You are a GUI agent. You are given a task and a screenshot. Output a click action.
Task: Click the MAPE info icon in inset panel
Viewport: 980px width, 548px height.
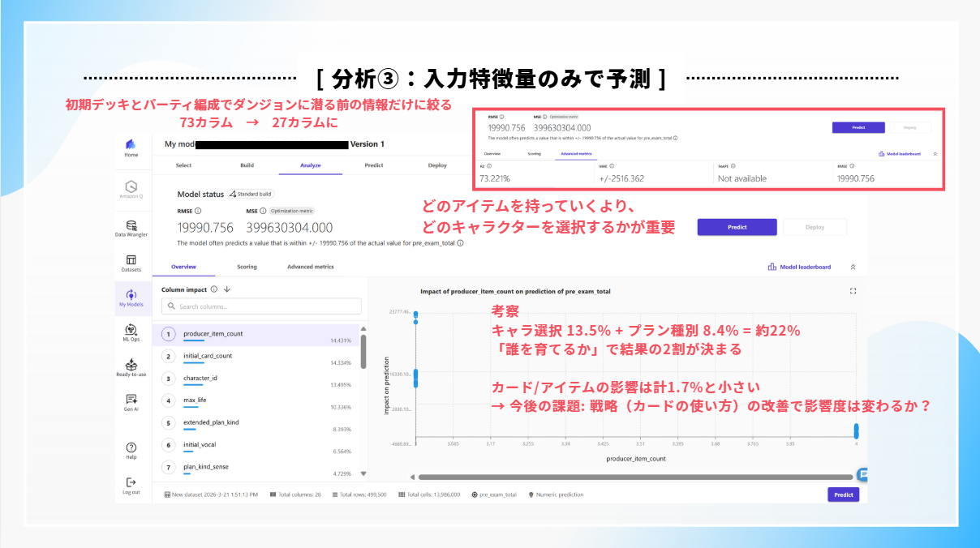coord(734,166)
